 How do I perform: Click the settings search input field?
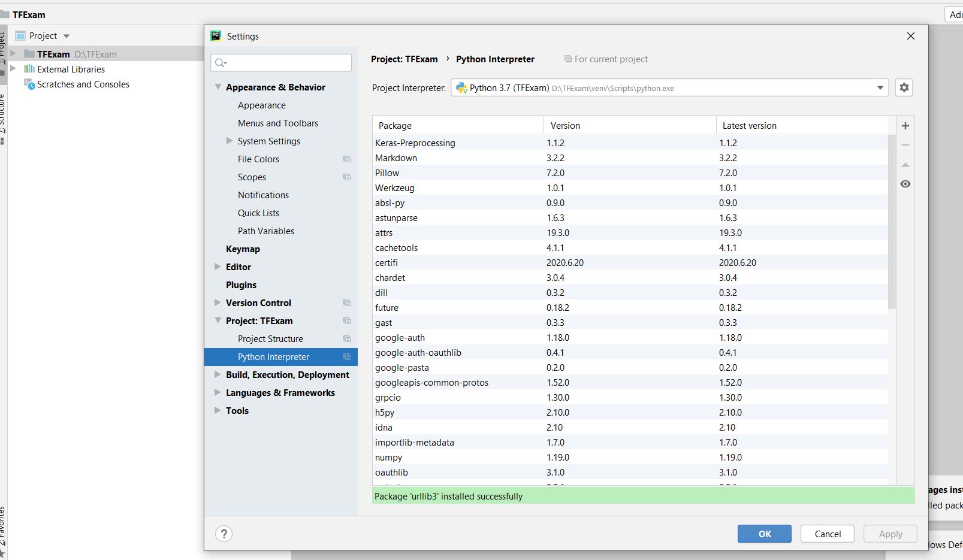point(281,63)
